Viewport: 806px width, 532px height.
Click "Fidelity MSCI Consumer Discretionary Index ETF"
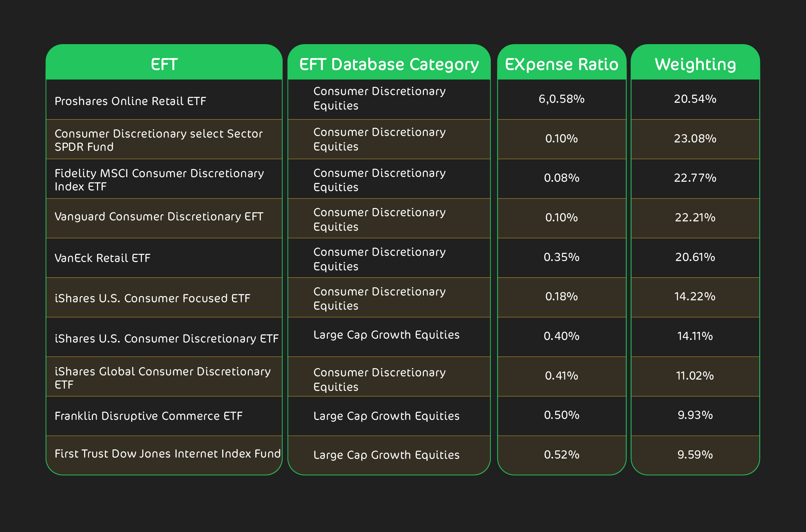[x=159, y=180]
